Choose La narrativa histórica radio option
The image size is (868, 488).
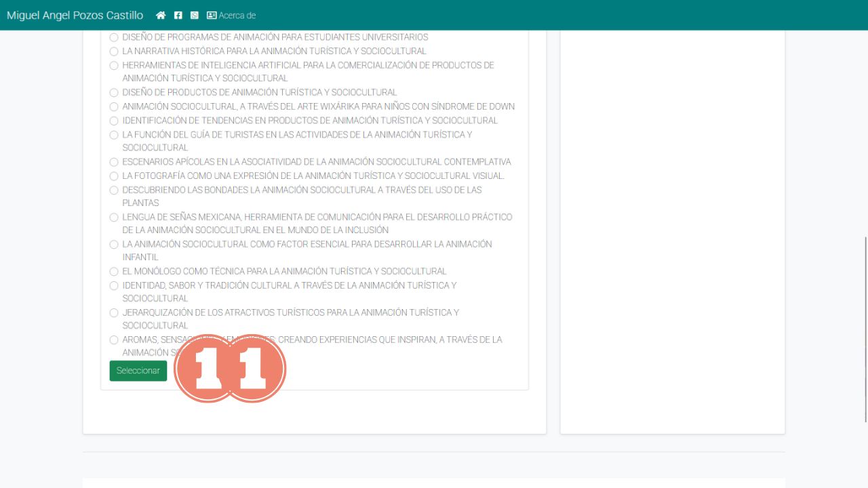point(114,52)
